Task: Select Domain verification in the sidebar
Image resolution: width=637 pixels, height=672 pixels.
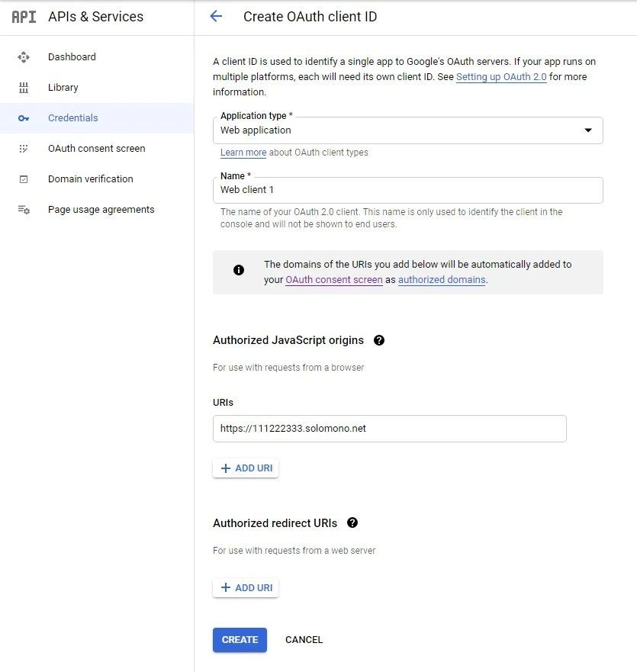Action: tap(90, 179)
